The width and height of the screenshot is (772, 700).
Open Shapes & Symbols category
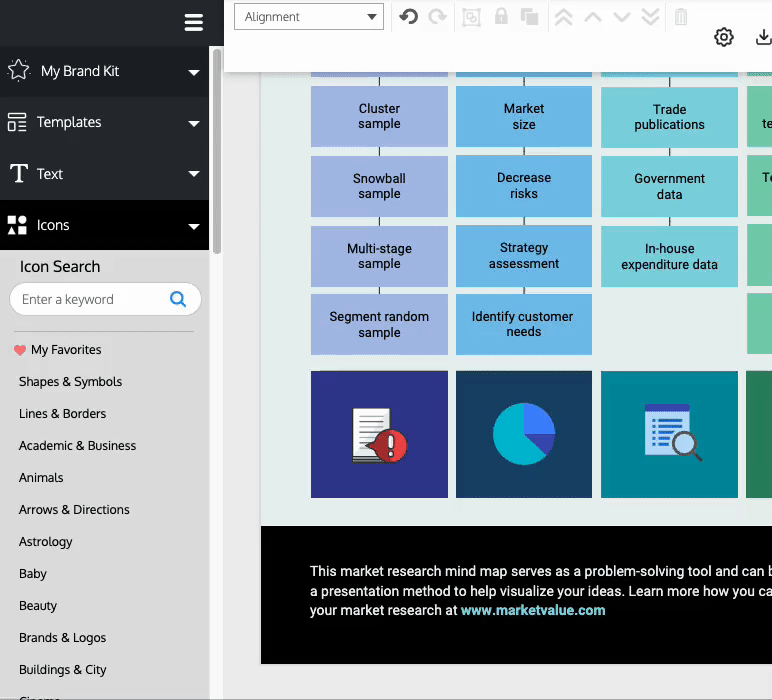pos(70,382)
